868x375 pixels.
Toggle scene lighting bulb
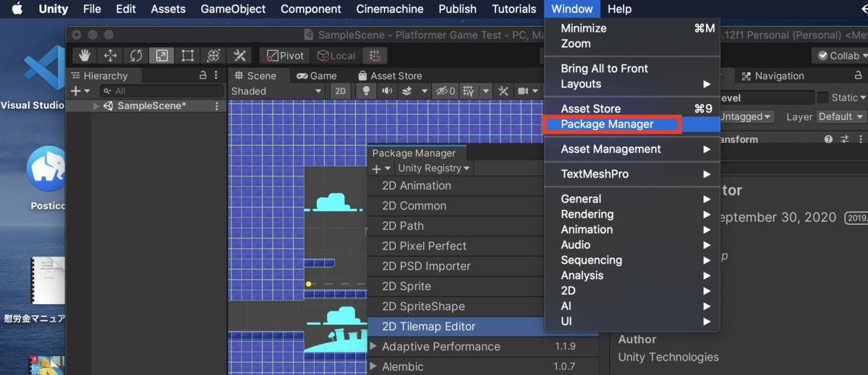pyautogui.click(x=366, y=91)
